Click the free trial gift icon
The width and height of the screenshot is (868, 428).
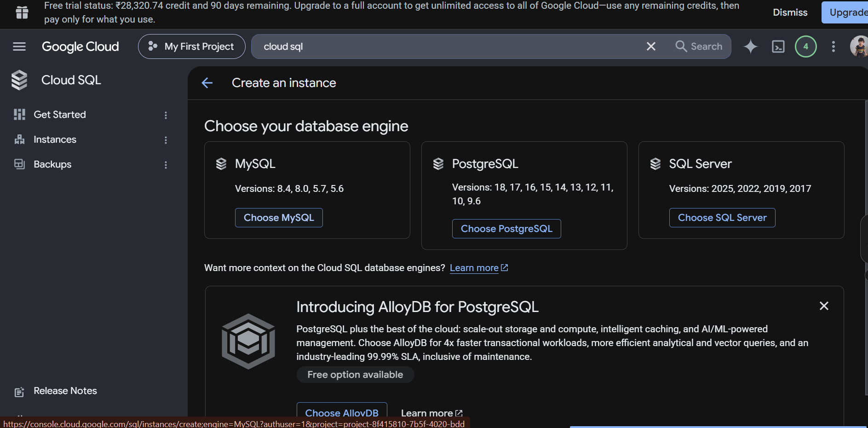click(x=22, y=12)
